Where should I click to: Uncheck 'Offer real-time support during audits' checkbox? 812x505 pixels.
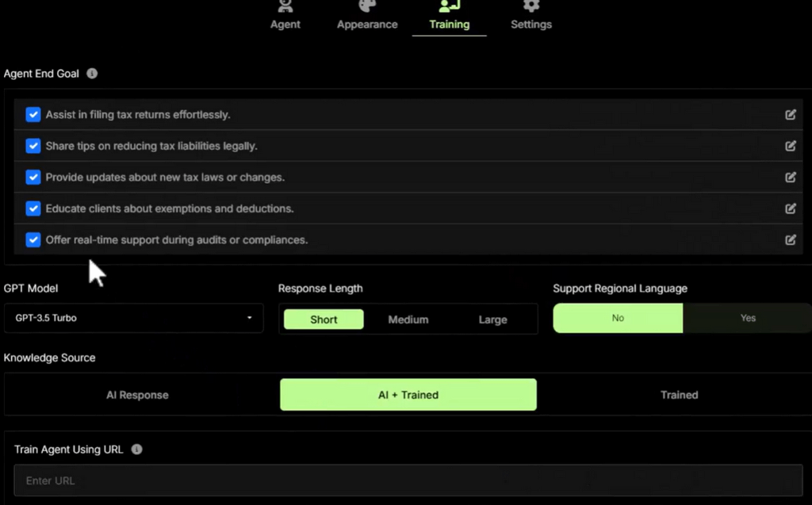[33, 239]
